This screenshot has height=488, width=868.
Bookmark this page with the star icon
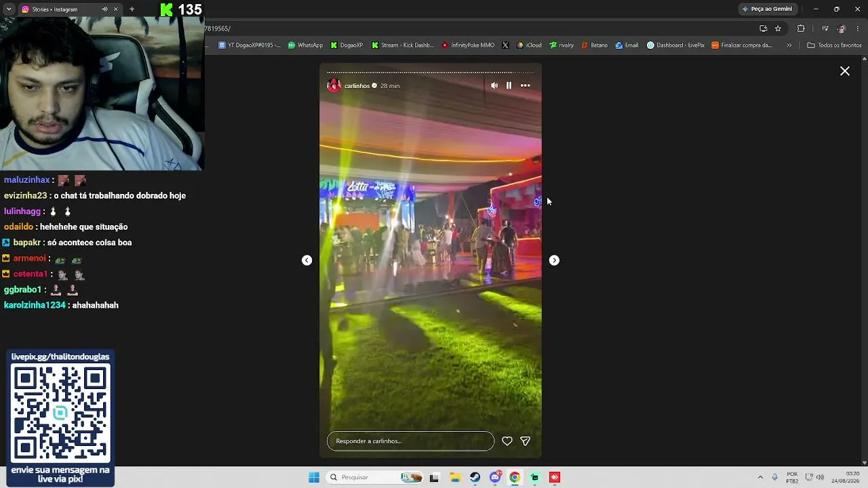pos(778,28)
